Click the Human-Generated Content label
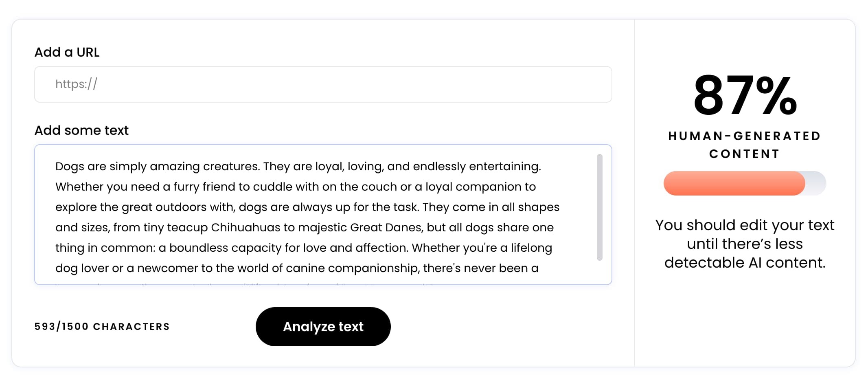This screenshot has height=378, width=868. [x=745, y=145]
